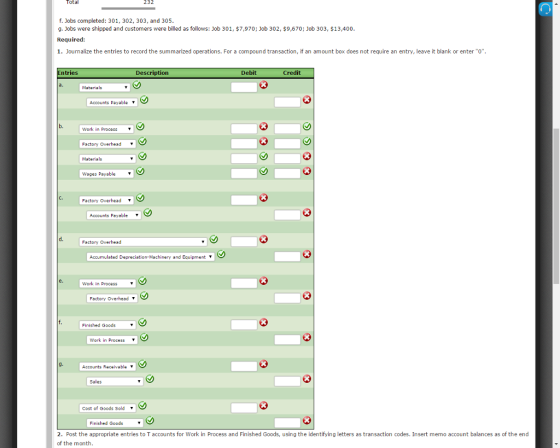
Task: Expand the Accumulated Depreciation-Machinery and Equipment dropdown
Action: [x=150, y=257]
